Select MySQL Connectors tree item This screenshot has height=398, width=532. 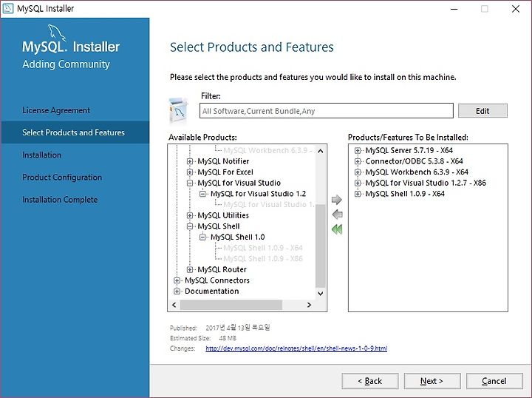[x=217, y=280]
